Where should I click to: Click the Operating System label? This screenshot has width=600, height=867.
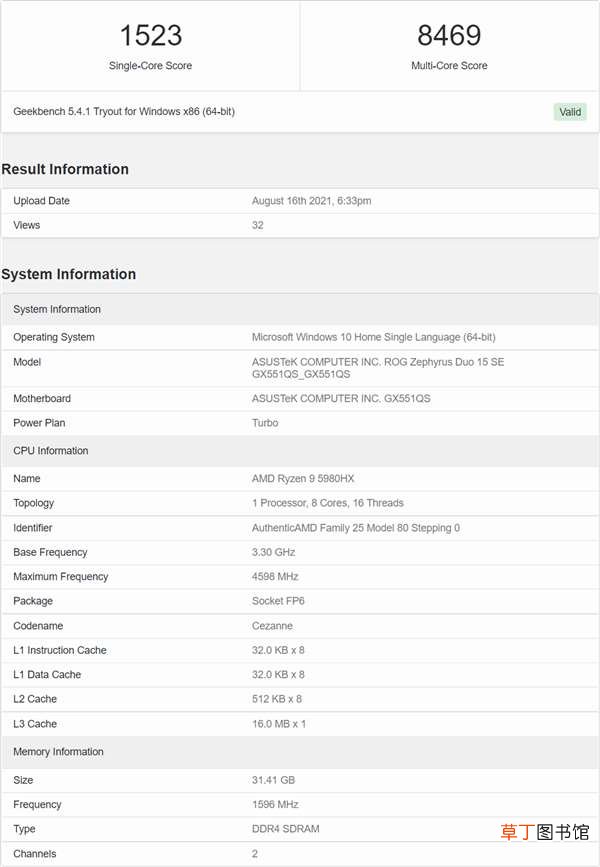(x=54, y=337)
